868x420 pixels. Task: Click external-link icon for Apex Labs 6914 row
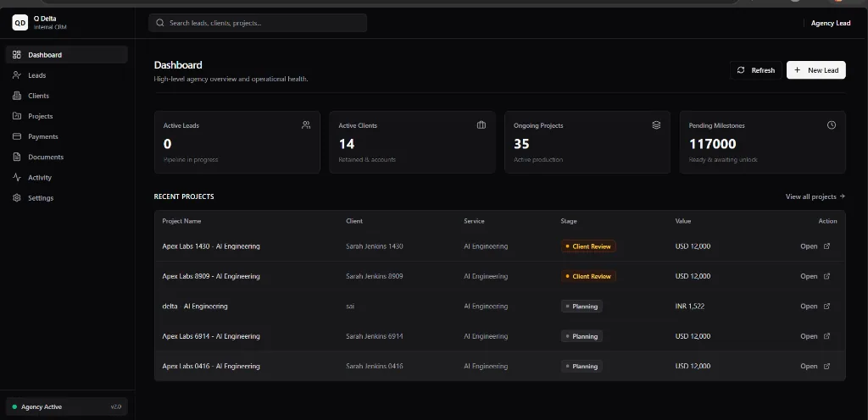(x=827, y=336)
